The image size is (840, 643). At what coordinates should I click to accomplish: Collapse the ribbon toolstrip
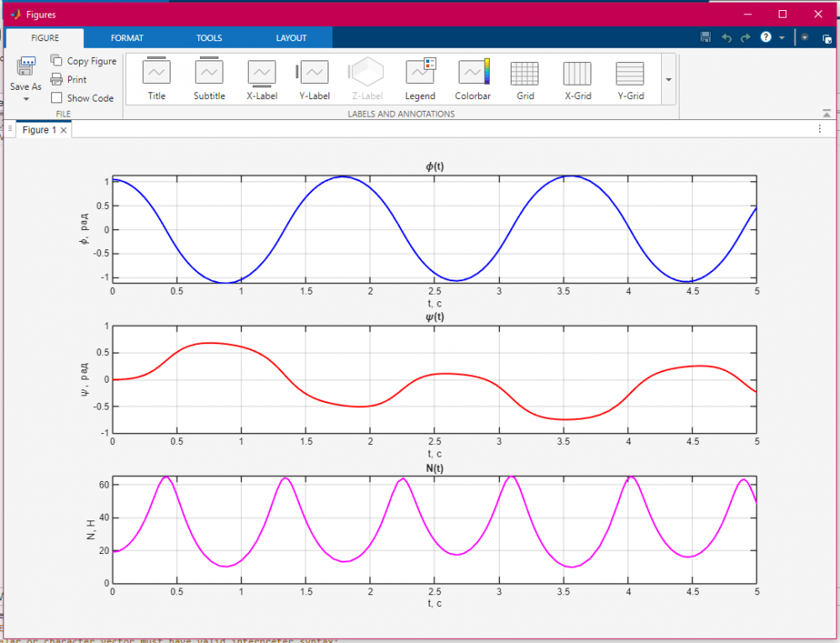tap(827, 113)
